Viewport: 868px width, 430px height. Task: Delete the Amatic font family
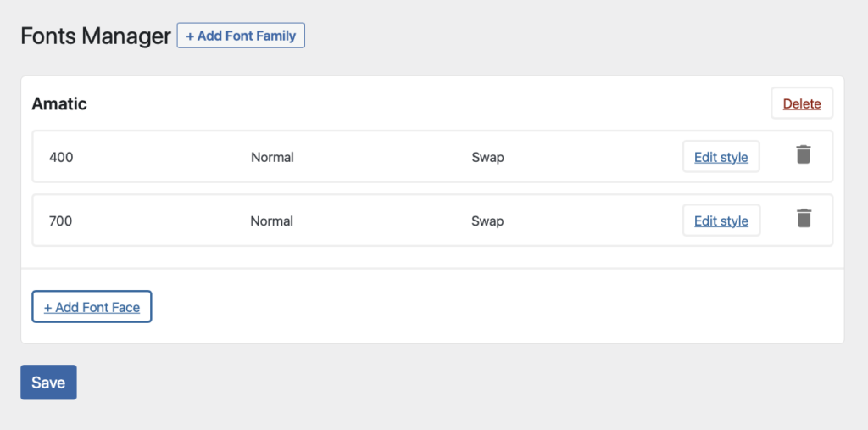click(x=802, y=103)
